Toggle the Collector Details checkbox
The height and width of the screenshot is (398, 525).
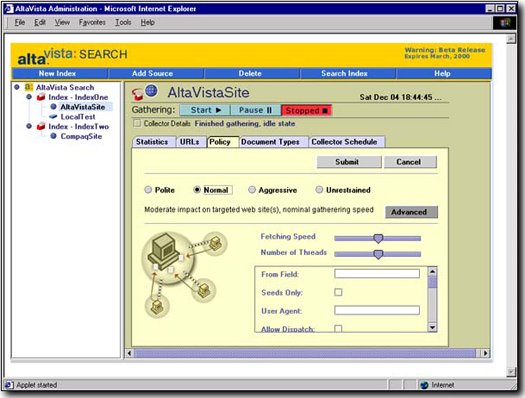pyautogui.click(x=137, y=123)
